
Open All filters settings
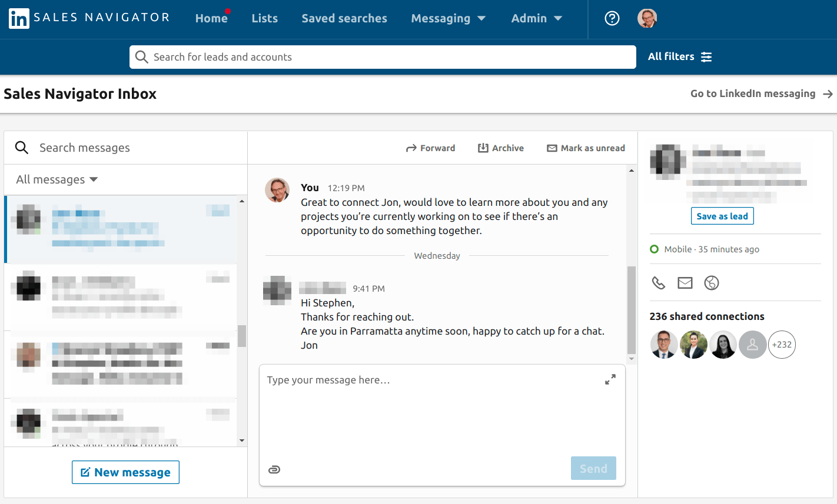(680, 56)
